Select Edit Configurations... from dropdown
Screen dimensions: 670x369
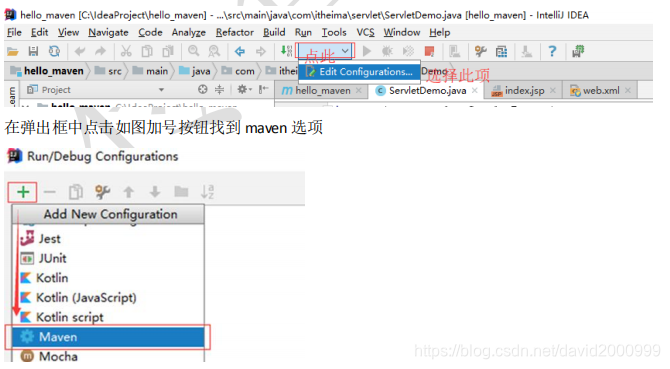pos(360,72)
